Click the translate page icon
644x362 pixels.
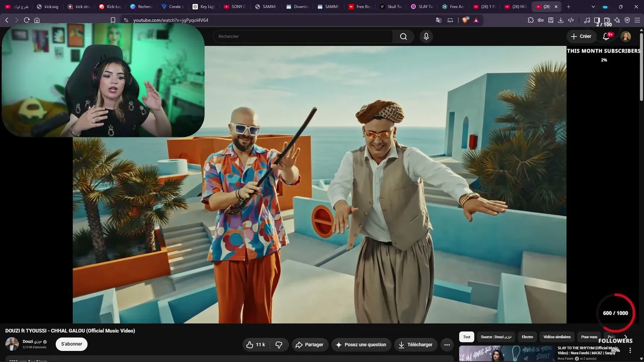439,20
